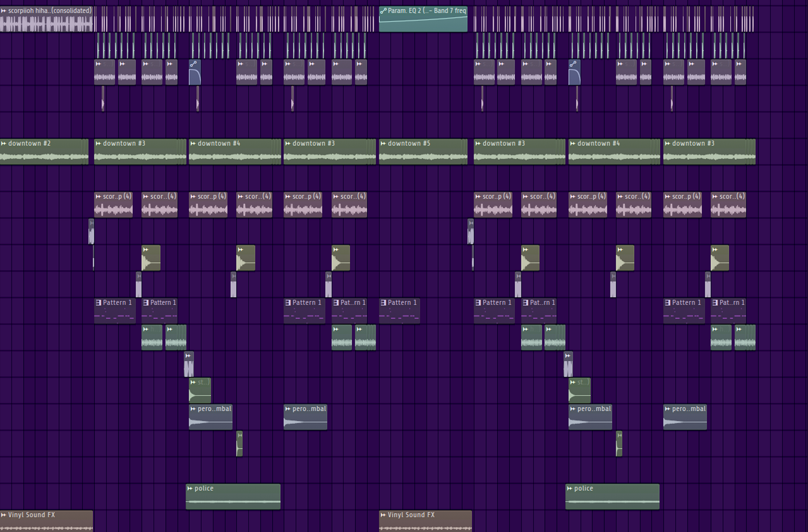The width and height of the screenshot is (808, 532).
Task: Select the leftmost scor..p (4) audio clip
Action: pyautogui.click(x=113, y=209)
